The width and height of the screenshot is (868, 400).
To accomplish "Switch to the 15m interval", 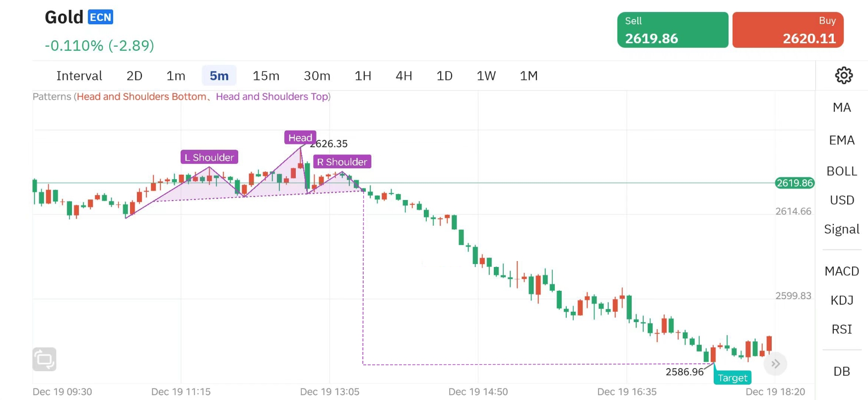I will coord(266,76).
